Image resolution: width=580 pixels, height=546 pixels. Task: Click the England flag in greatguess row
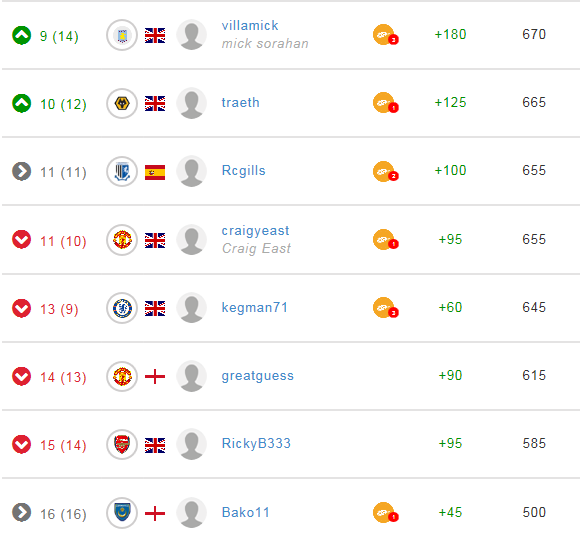pos(155,377)
